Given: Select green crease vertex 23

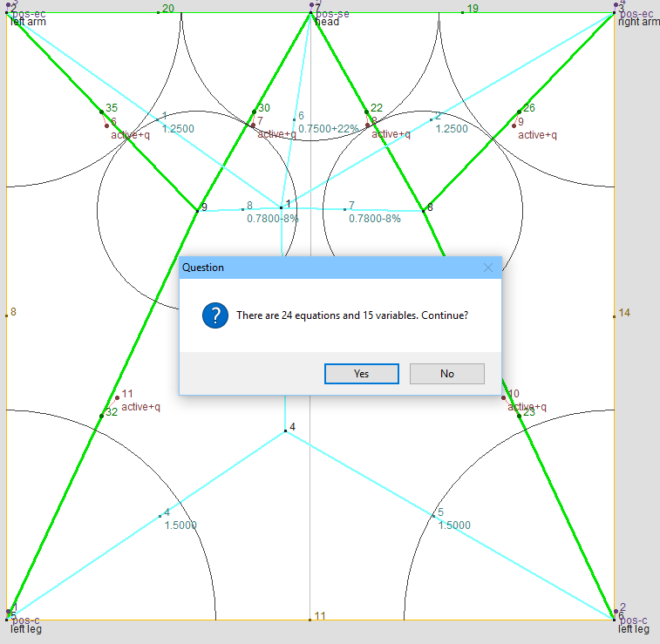Looking at the screenshot, I should point(519,416).
